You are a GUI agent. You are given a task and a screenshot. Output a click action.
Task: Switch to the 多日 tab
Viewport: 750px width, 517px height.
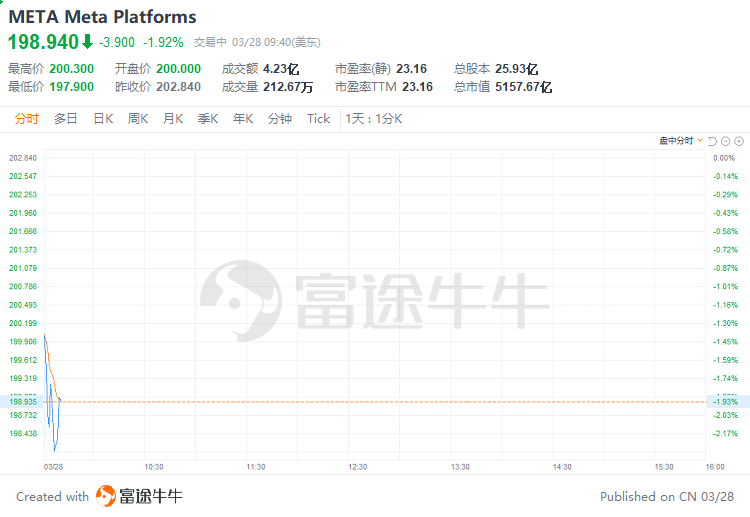click(66, 119)
